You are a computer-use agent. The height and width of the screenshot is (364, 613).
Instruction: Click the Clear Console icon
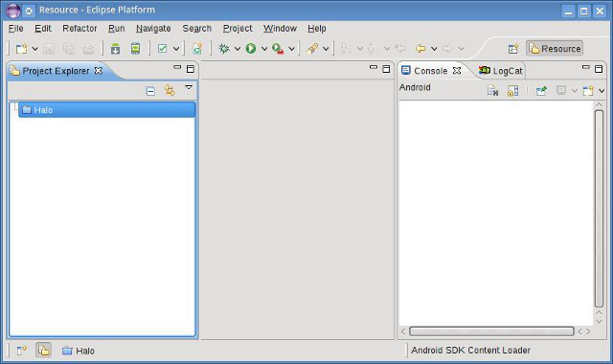pyautogui.click(x=493, y=91)
